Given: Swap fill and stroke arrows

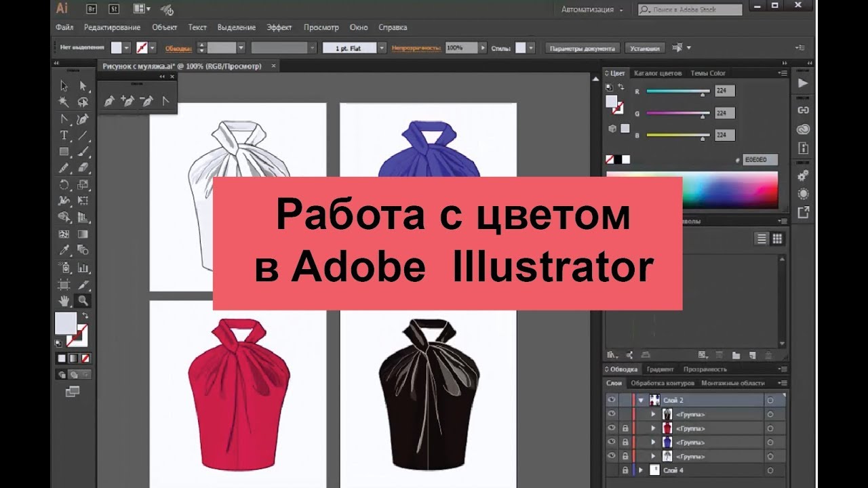Looking at the screenshot, I should pyautogui.click(x=86, y=315).
